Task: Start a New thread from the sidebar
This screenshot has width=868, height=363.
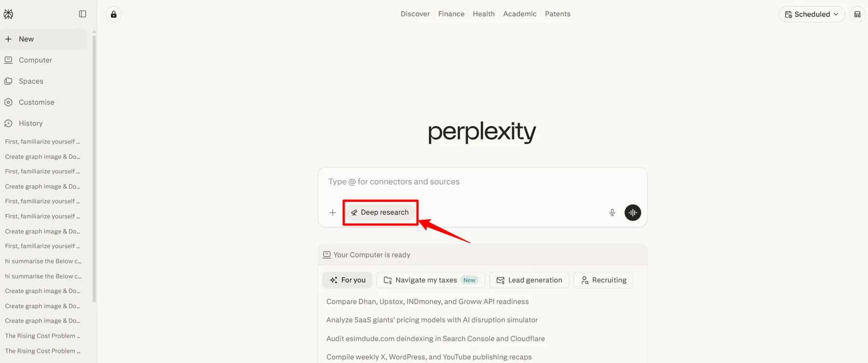Action: (26, 39)
